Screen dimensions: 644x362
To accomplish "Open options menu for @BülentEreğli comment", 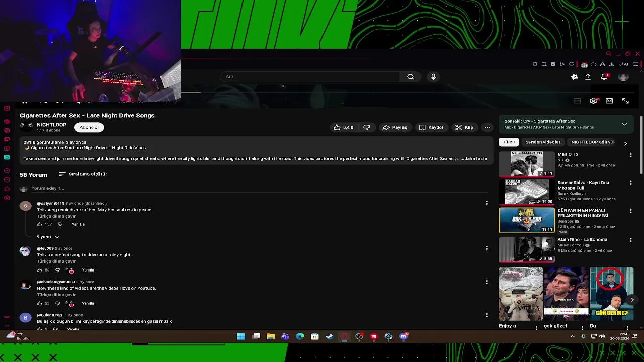I will point(487,315).
